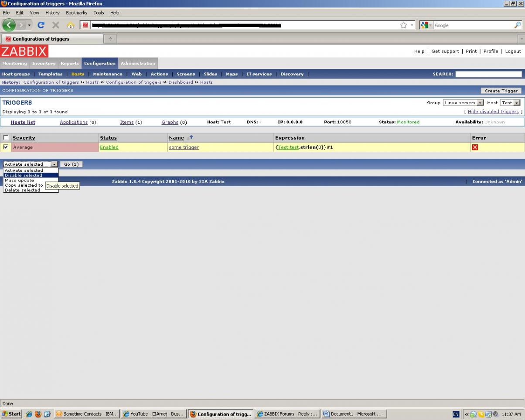Open the Host dropdown showing Test
The height and width of the screenshot is (420, 525).
(x=510, y=102)
